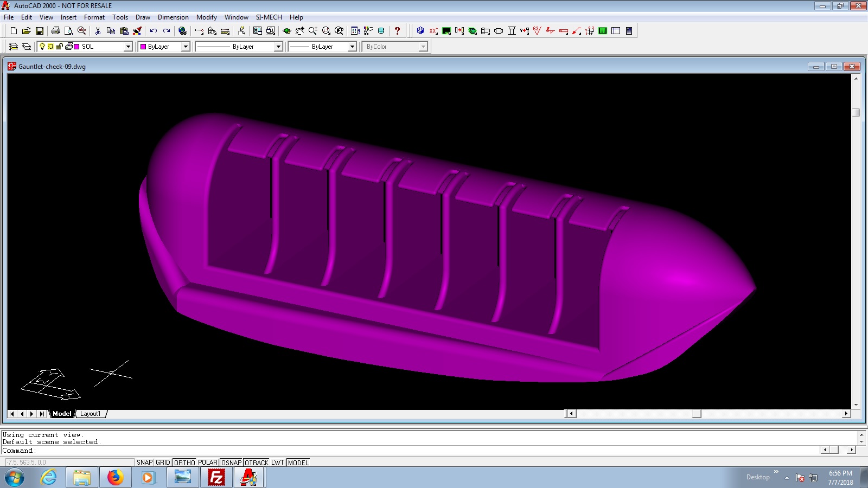The image size is (868, 488).
Task: Click the Undo arrow icon
Action: [x=154, y=31]
